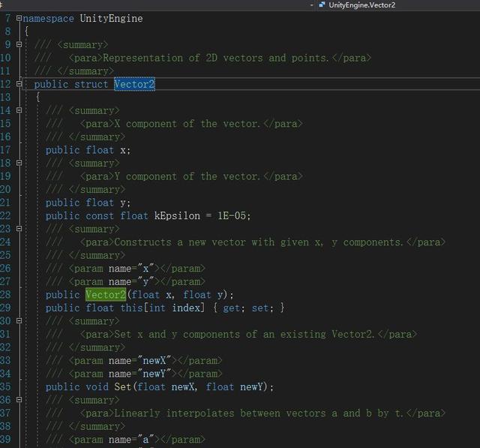Click the 'const' keyword on line 22
The height and width of the screenshot is (448, 480).
100,215
